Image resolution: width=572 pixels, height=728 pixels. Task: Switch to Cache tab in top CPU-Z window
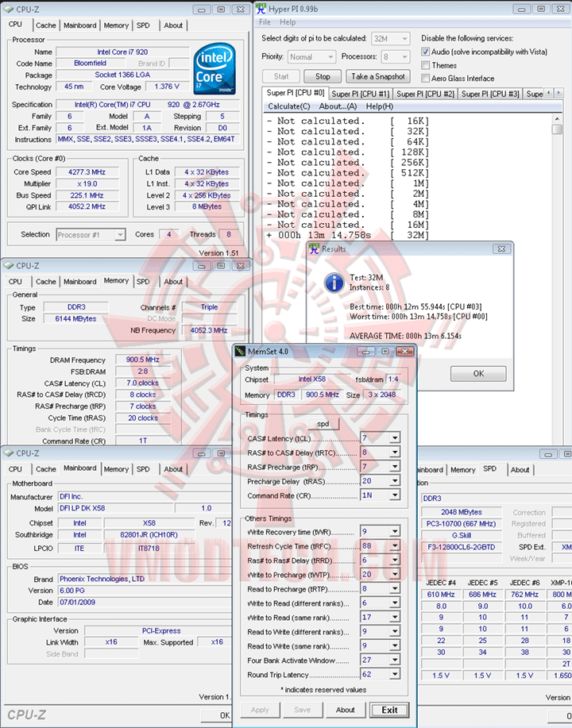[x=46, y=25]
